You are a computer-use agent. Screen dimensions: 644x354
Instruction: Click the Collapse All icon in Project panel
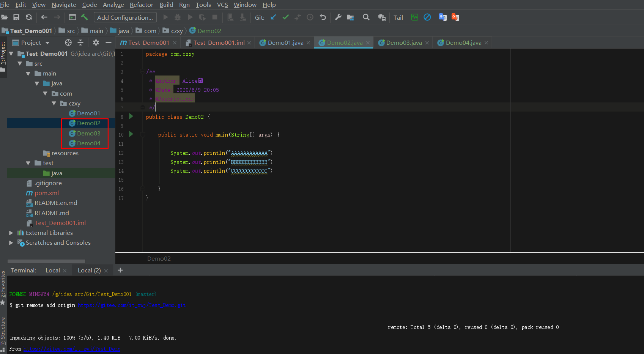[80, 42]
